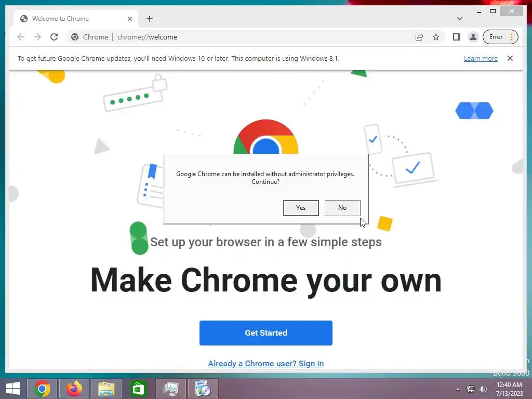
Task: Open the system monitor taskbar icon
Action: click(x=170, y=389)
